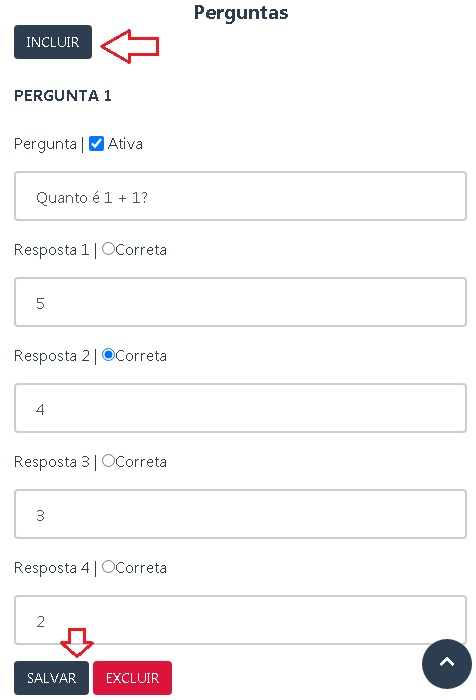Image resolution: width=476 pixels, height=700 pixels.
Task: Click the Resposta 2 field containing 4
Action: point(240,408)
